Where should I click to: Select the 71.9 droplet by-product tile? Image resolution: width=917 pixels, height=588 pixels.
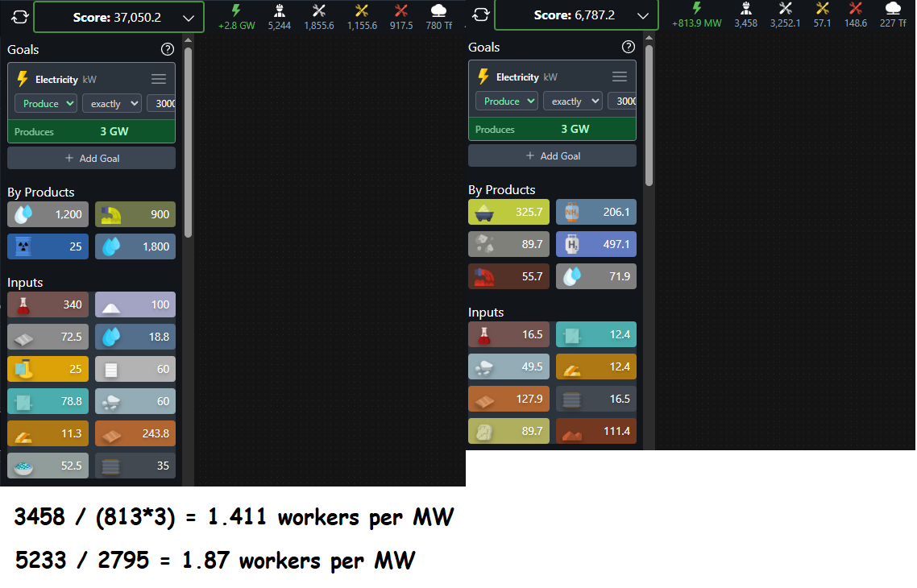(596, 276)
